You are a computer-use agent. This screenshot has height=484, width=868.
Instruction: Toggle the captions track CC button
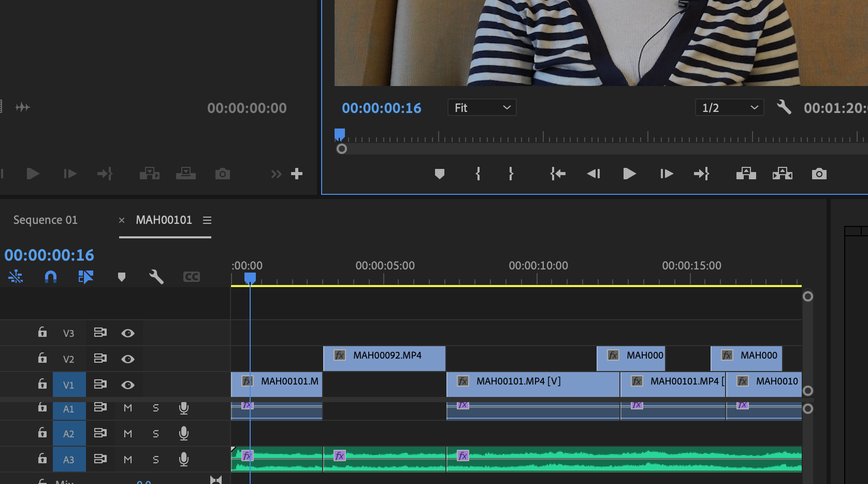tap(192, 277)
